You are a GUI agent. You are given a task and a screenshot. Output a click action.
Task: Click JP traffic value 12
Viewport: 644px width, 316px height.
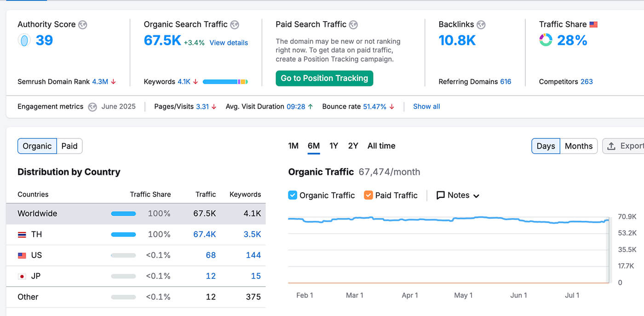coord(211,276)
